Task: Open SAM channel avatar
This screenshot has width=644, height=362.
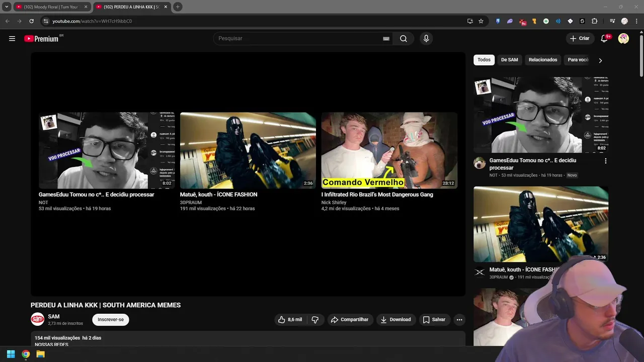Action: click(37, 319)
